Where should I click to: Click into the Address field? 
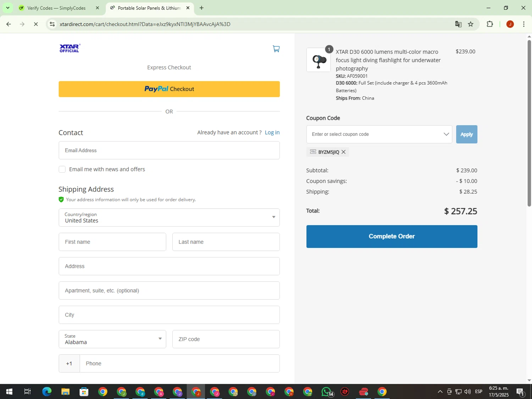pyautogui.click(x=169, y=266)
